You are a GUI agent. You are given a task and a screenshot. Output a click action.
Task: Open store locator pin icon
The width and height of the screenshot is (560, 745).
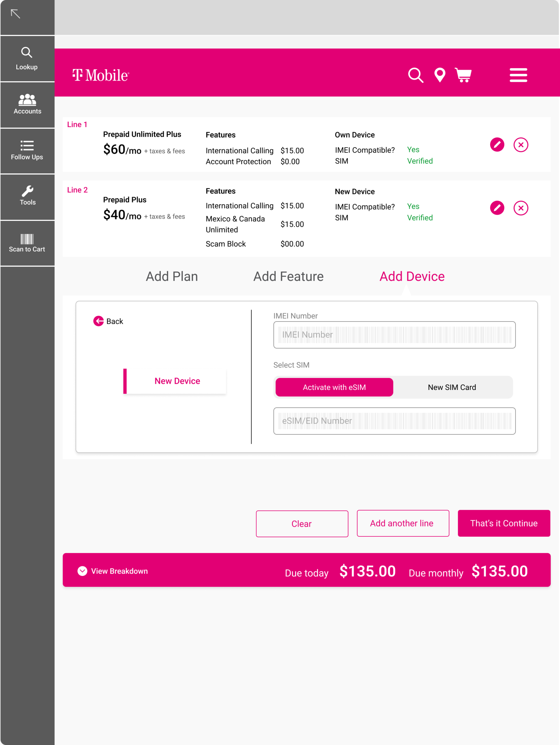point(440,75)
